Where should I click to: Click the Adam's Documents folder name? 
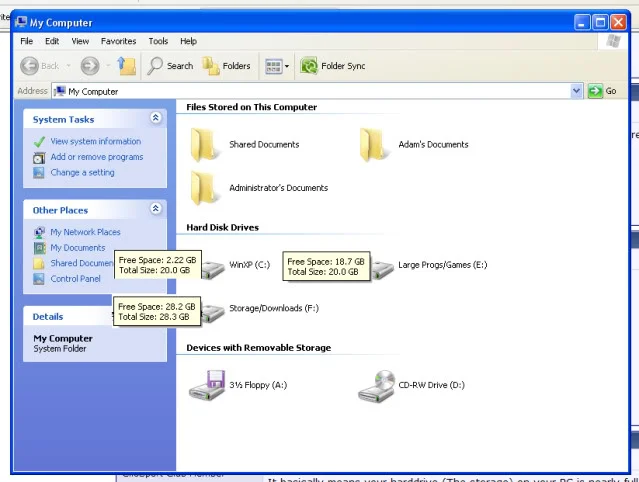(434, 145)
